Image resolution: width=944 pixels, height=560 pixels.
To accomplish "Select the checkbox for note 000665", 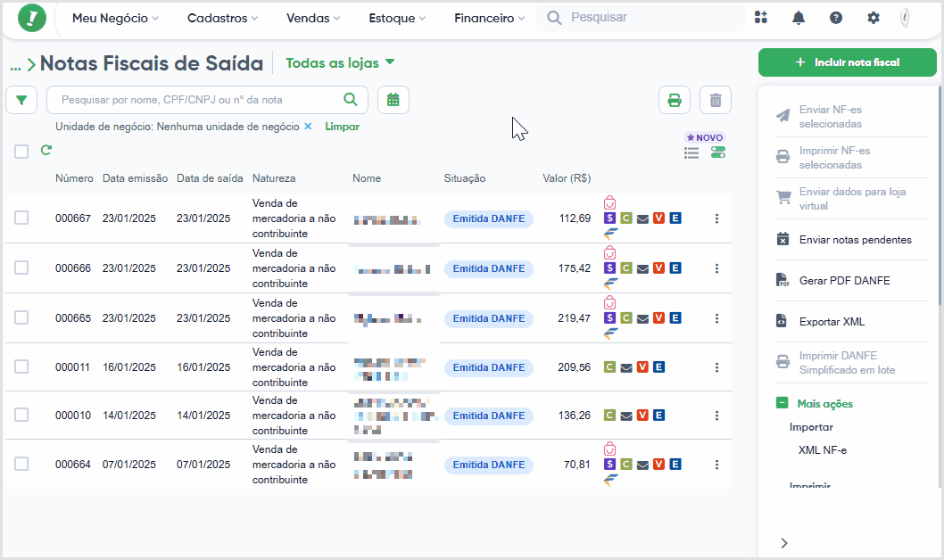I will [x=21, y=317].
